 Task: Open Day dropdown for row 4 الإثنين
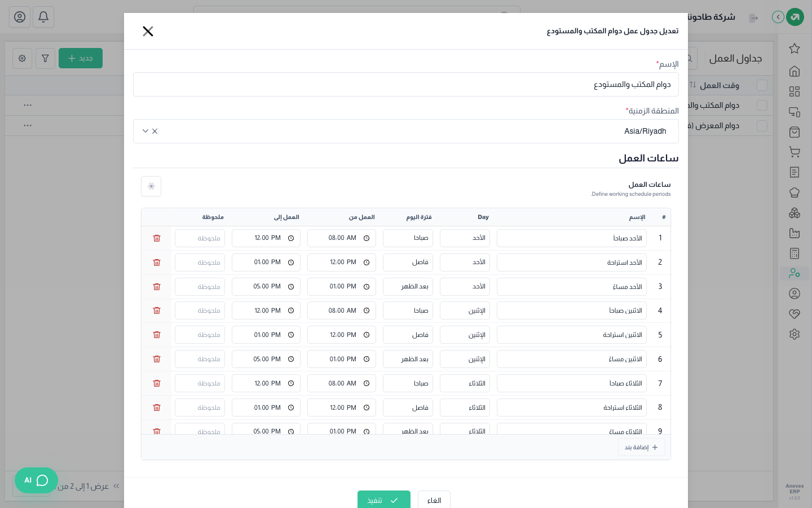[x=465, y=310]
